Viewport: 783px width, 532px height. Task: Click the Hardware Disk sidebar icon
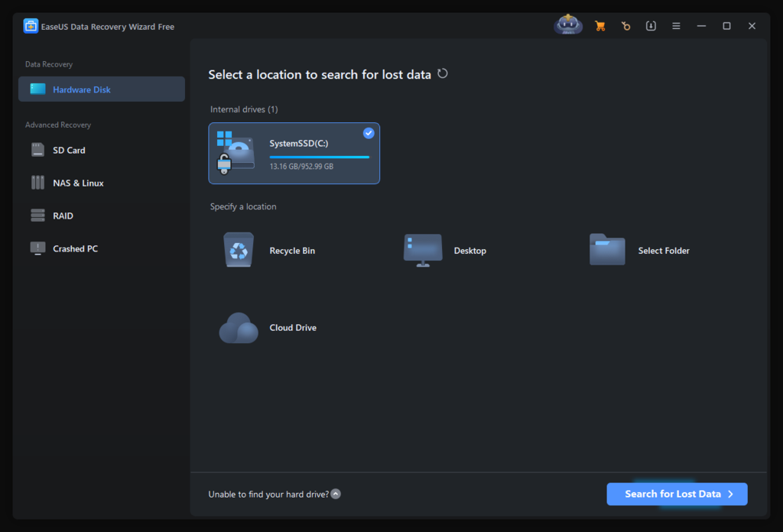coord(37,89)
